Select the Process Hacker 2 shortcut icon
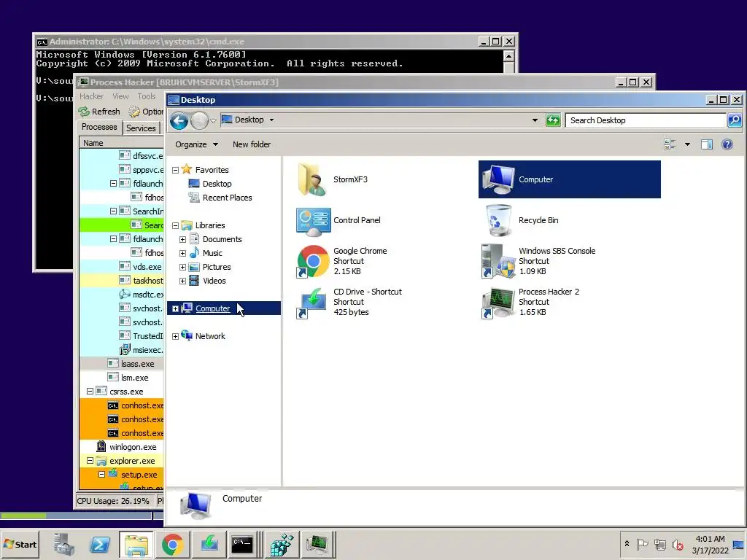 498,303
